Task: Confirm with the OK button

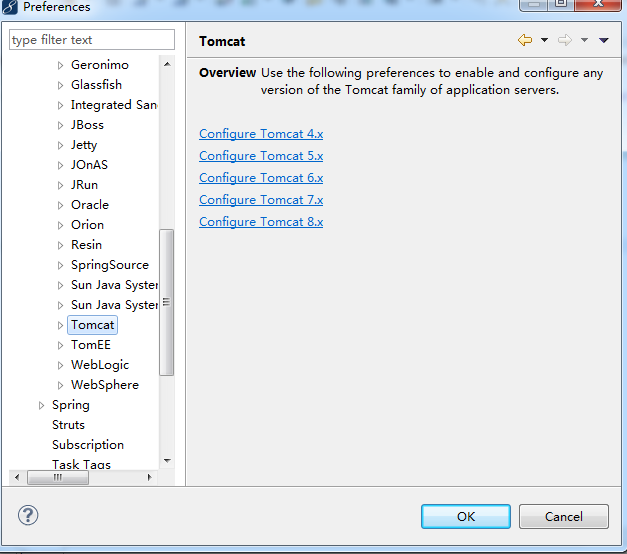Action: [x=466, y=516]
